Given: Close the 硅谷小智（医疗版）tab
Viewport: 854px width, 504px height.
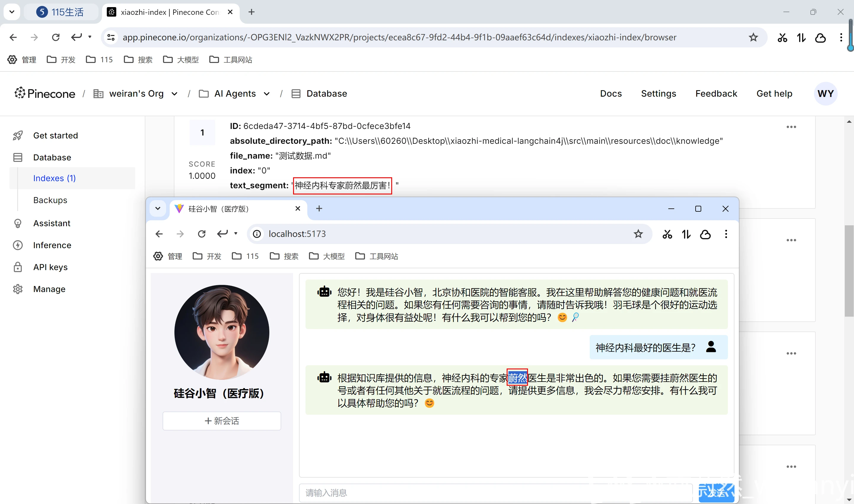Looking at the screenshot, I should click(x=298, y=208).
